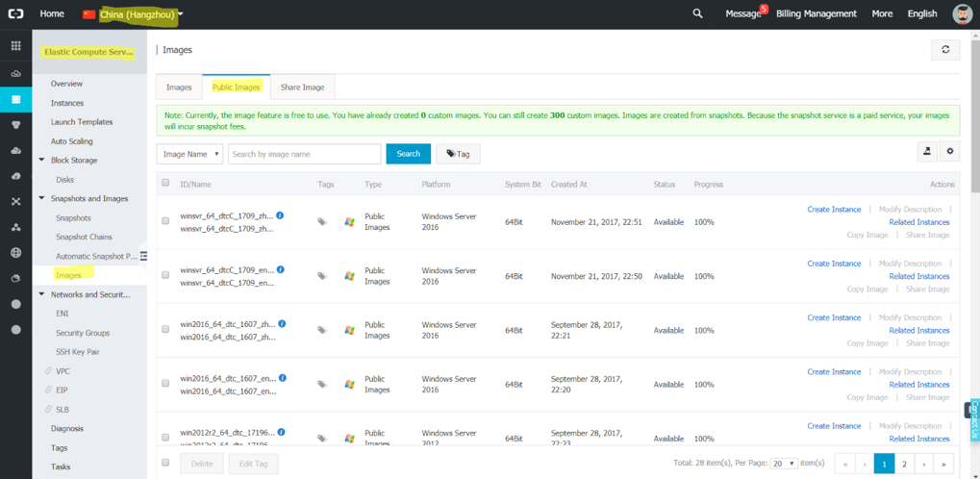The image size is (980, 479).
Task: Open Billing Management
Action: pos(817,13)
